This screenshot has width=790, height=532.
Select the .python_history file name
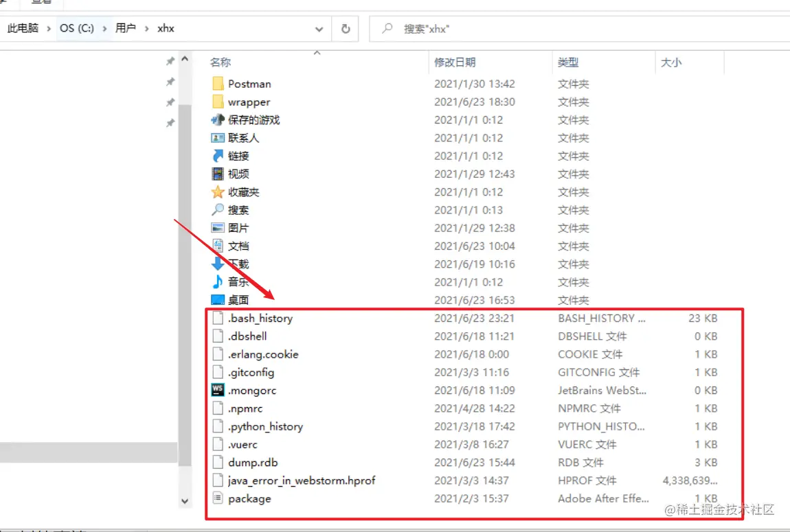(266, 427)
